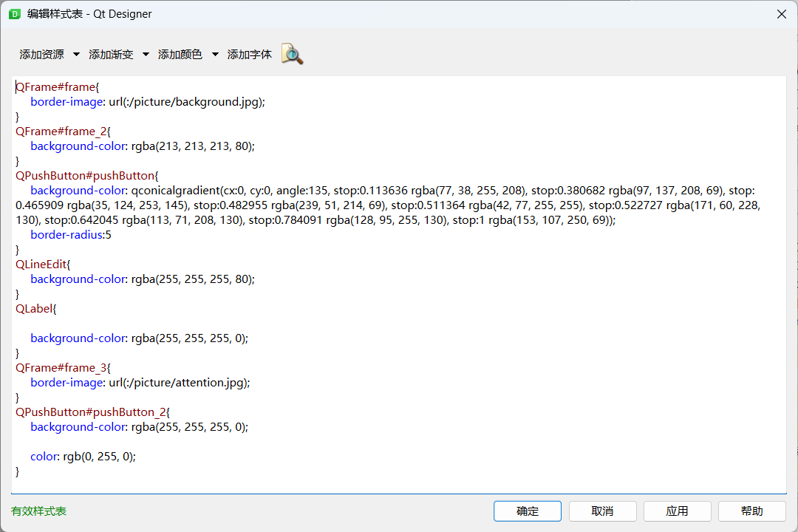
Task: Click the Qt Designer icon in the title bar
Action: (16, 13)
